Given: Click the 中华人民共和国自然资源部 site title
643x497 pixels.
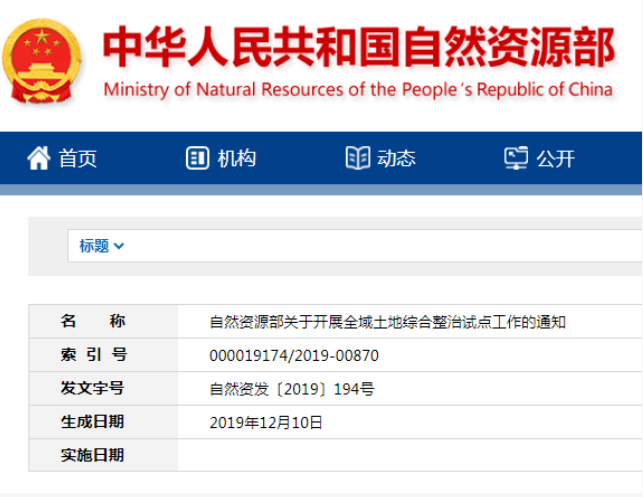Looking at the screenshot, I should (357, 46).
